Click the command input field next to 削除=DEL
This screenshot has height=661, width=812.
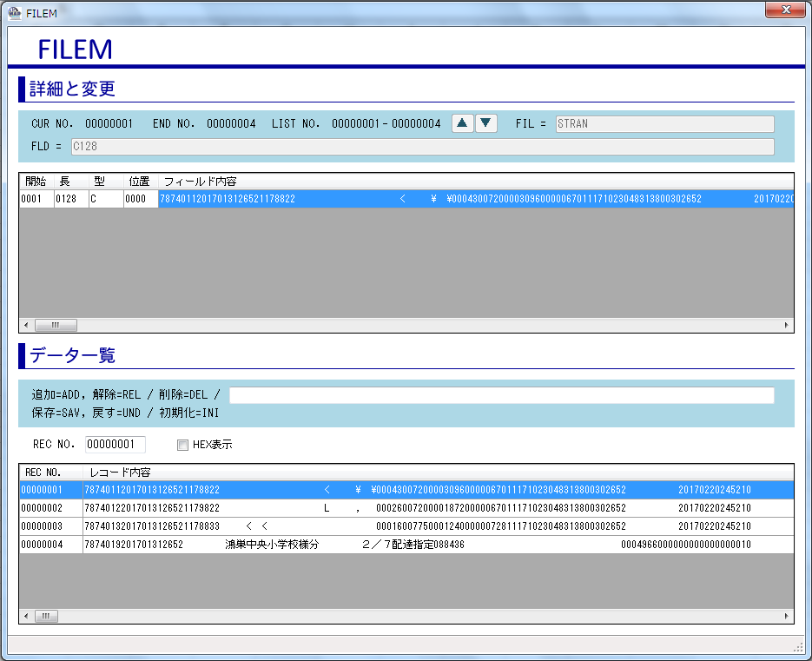[x=501, y=395]
